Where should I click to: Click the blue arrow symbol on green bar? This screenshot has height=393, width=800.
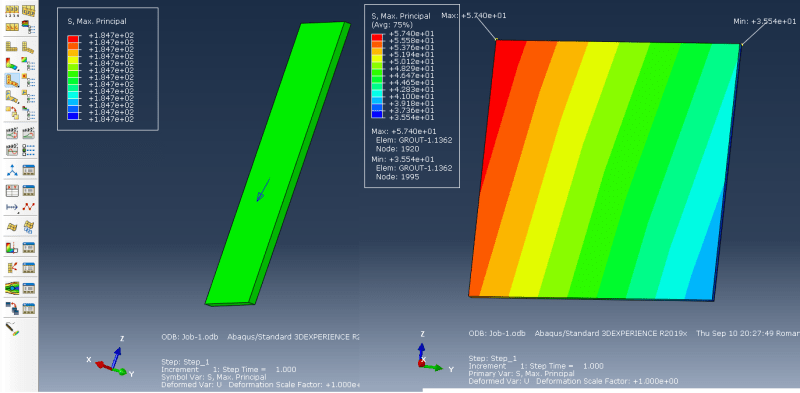263,190
